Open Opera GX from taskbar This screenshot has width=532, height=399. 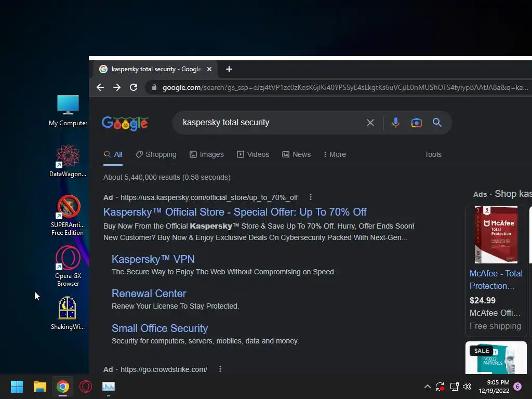coord(86,387)
